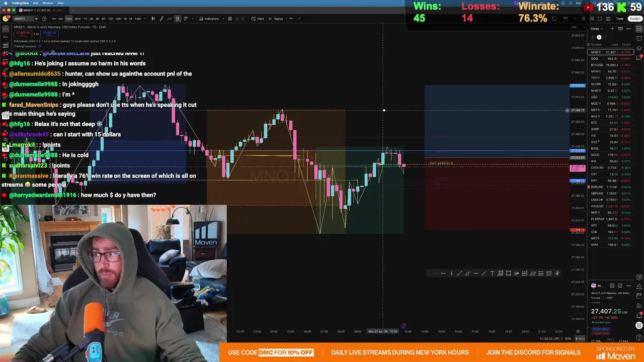Select the 1h timeframe

(x=85, y=19)
